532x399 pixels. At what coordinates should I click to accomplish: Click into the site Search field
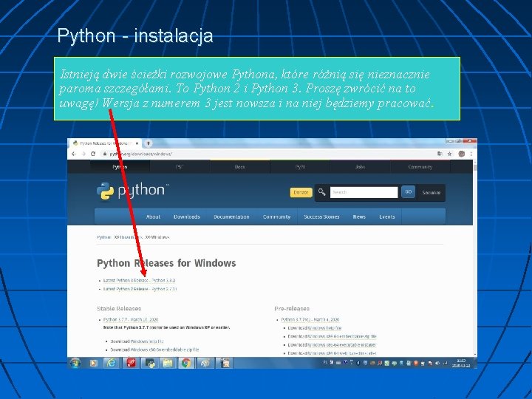point(364,192)
